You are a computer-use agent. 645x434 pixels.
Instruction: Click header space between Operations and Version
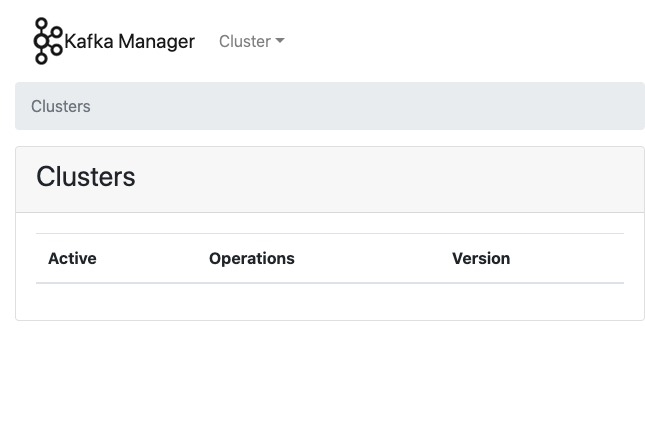point(372,258)
